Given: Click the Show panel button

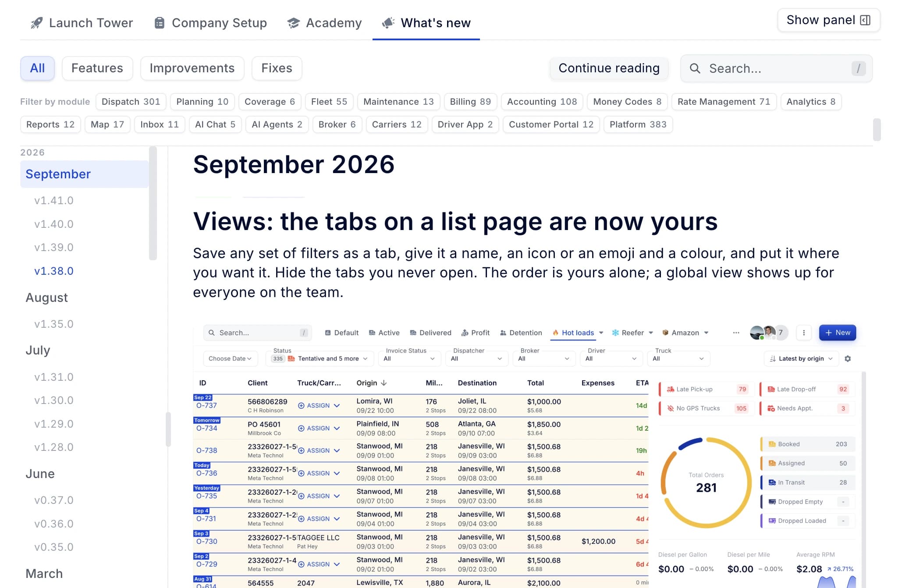Looking at the screenshot, I should coord(828,20).
